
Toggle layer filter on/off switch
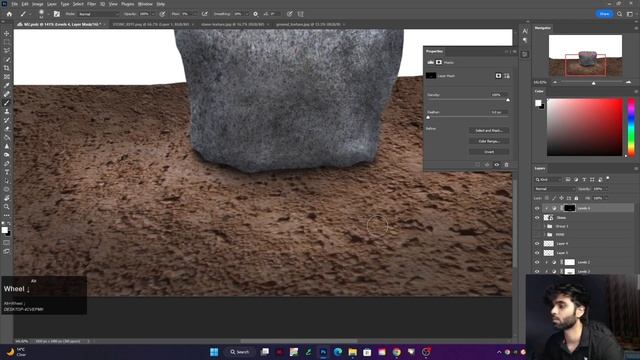608,178
